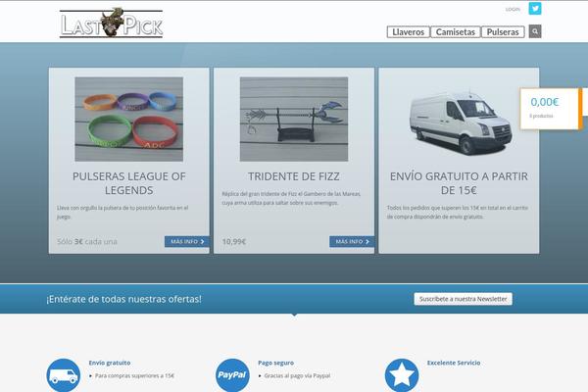Click the Fizz trident product image

click(294, 120)
